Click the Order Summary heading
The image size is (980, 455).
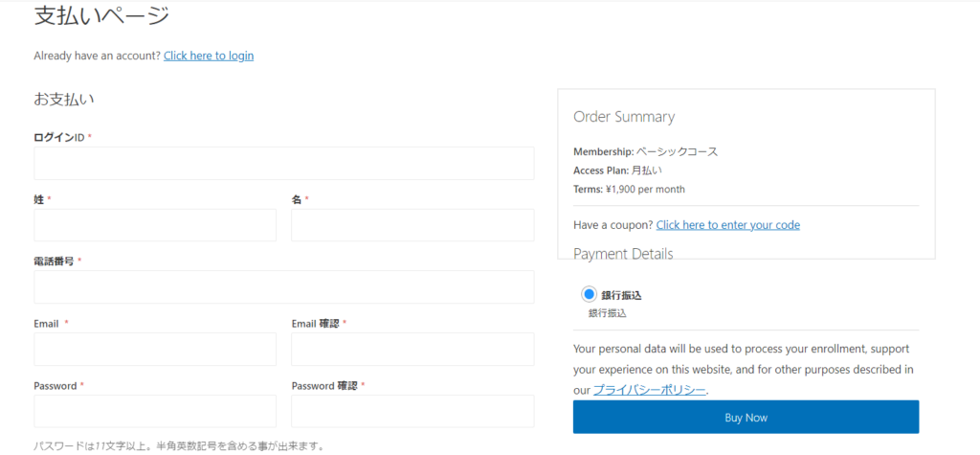tap(624, 117)
